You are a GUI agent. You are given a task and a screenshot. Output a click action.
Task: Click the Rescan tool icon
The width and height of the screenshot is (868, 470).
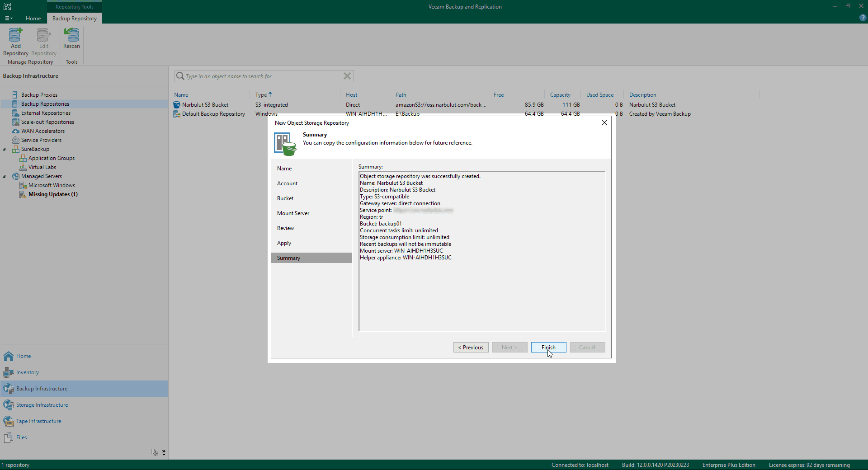pyautogui.click(x=71, y=35)
